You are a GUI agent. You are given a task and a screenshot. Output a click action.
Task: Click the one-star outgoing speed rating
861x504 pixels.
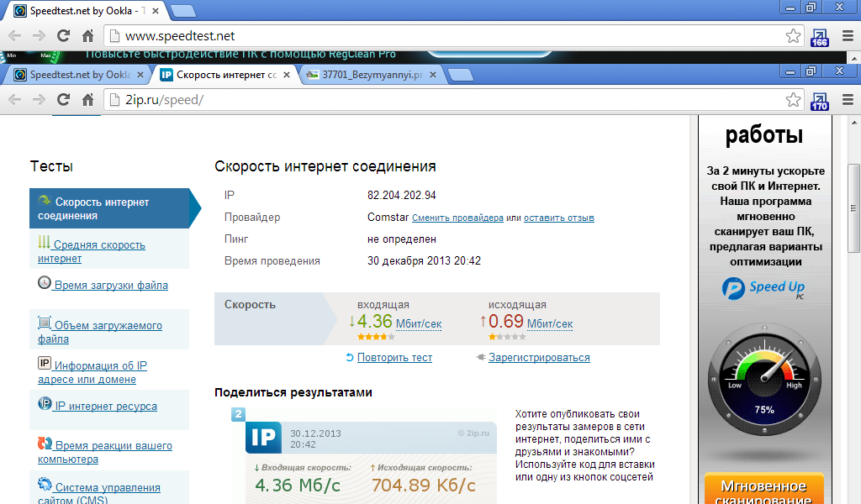[507, 337]
